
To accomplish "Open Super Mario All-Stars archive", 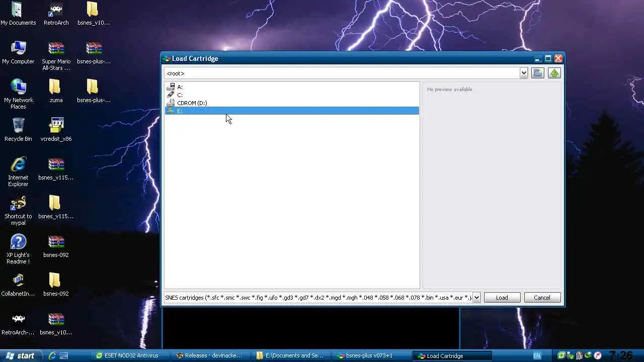I will [56, 56].
